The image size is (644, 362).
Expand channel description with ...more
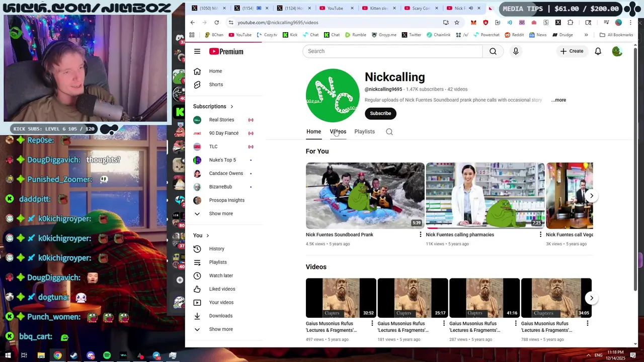[558, 100]
